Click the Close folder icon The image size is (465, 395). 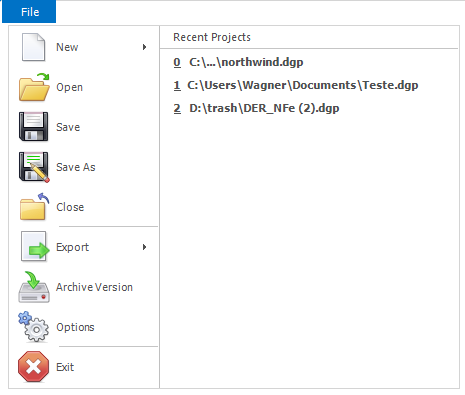(34, 207)
